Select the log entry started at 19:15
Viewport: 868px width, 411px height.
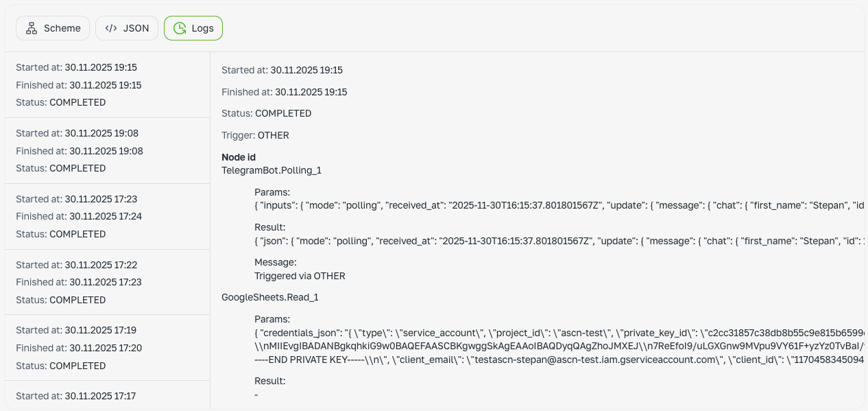point(107,85)
